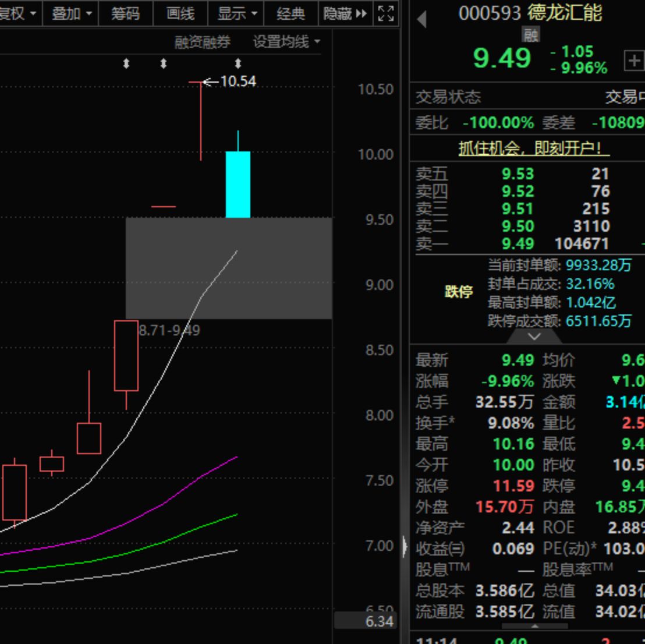Click the yellow 跌停 label
645x644 pixels.
coord(459,292)
